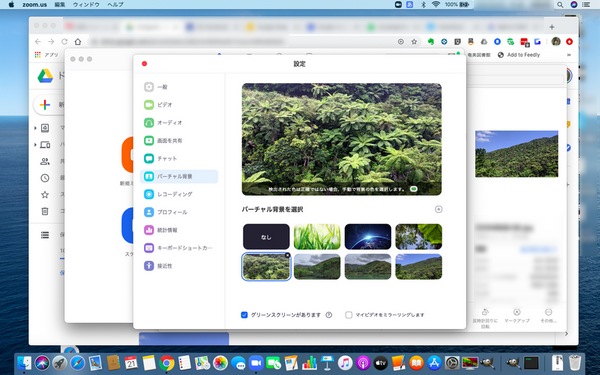Viewport: 600px width, 375px height.
Task: Remove the selected jungle background using its x badge
Action: coord(288,255)
